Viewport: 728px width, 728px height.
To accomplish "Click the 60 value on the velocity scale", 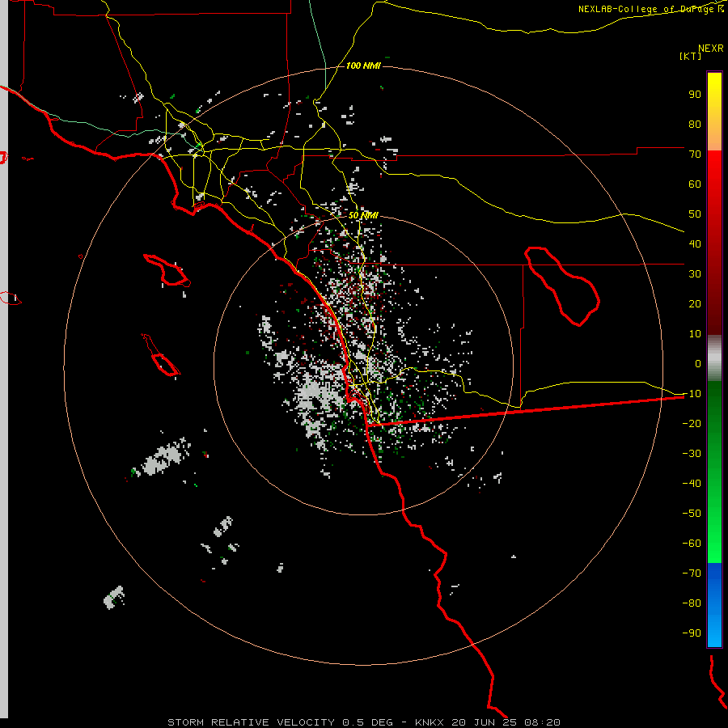I will [695, 184].
